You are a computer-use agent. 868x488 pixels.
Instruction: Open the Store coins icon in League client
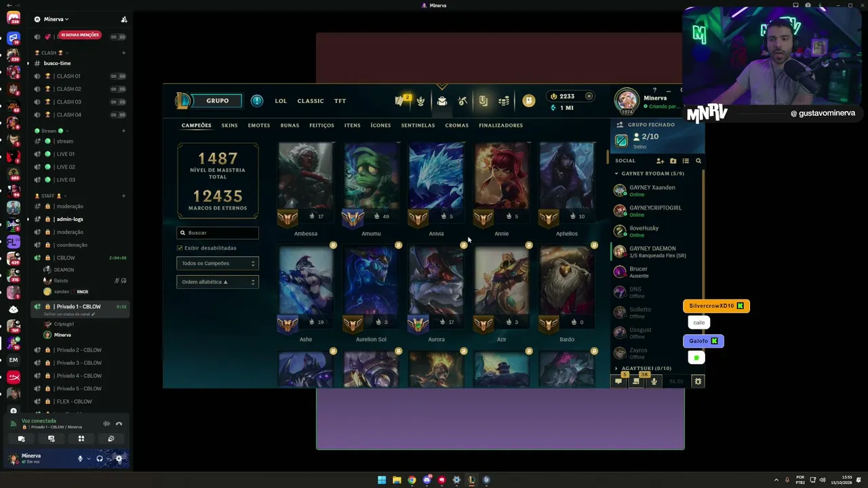tap(504, 101)
